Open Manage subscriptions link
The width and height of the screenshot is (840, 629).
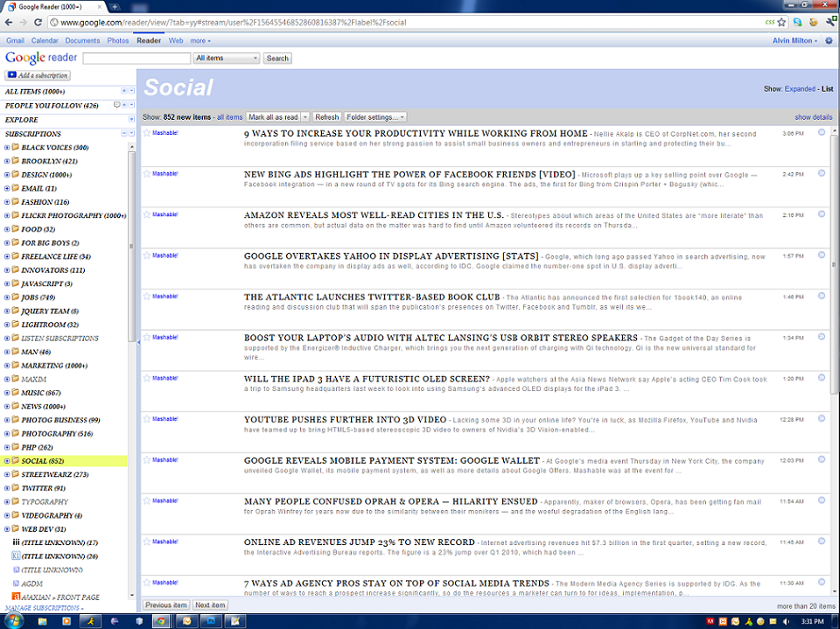click(x=44, y=608)
